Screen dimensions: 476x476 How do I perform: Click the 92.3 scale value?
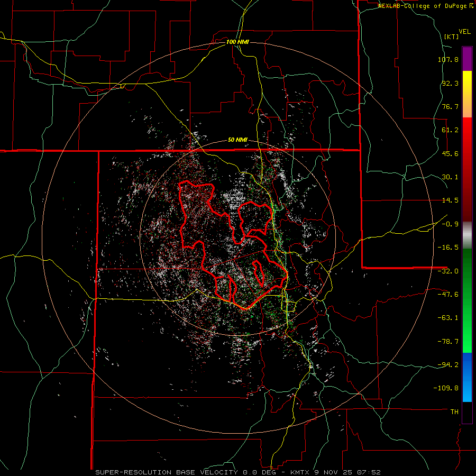(x=450, y=83)
